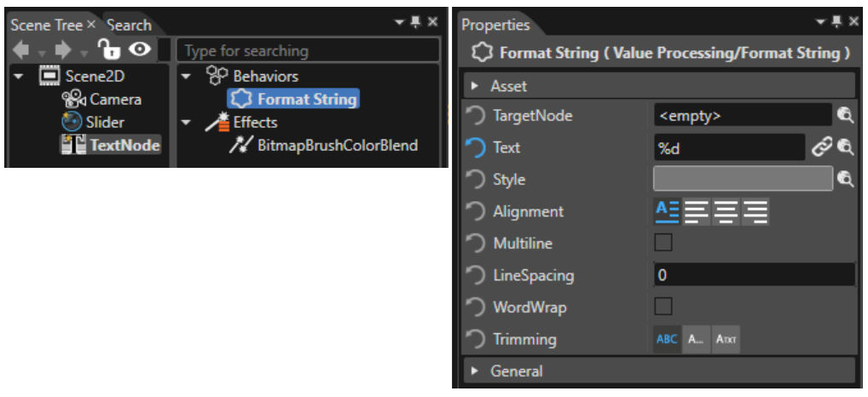Collapse the Behaviors tree group
The width and height of the screenshot is (868, 397).
(186, 76)
